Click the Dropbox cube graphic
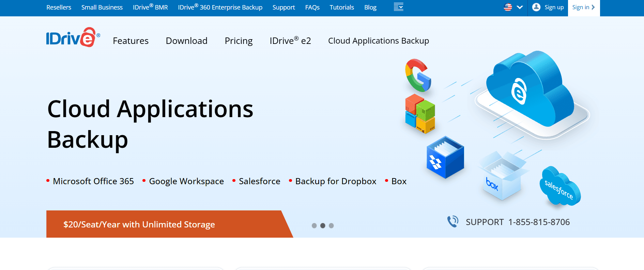 (x=445, y=157)
